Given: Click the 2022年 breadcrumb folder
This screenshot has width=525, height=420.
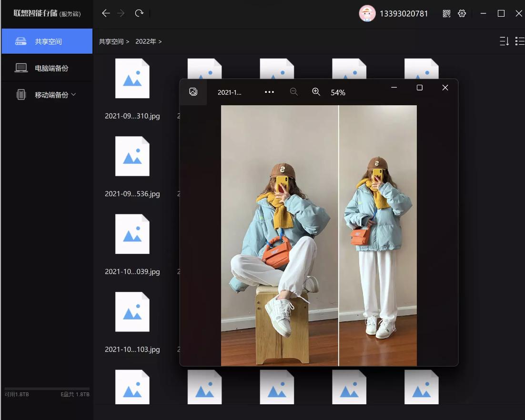Looking at the screenshot, I should 146,41.
